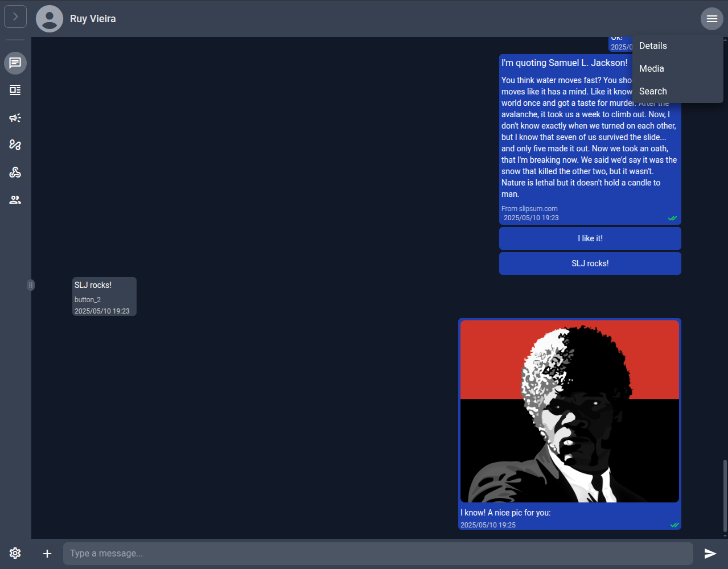This screenshot has height=569, width=728.
Task: Open settings gear icon
Action: coord(15,553)
